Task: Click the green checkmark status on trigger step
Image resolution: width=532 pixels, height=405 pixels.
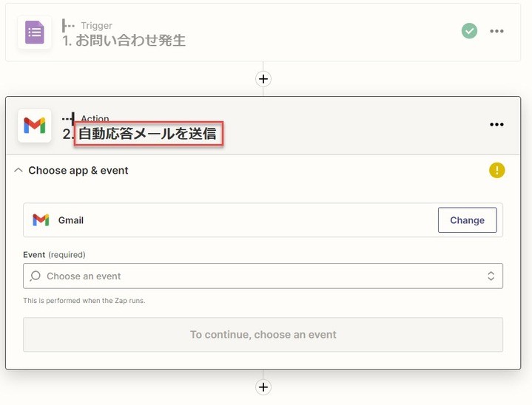Action: tap(469, 31)
